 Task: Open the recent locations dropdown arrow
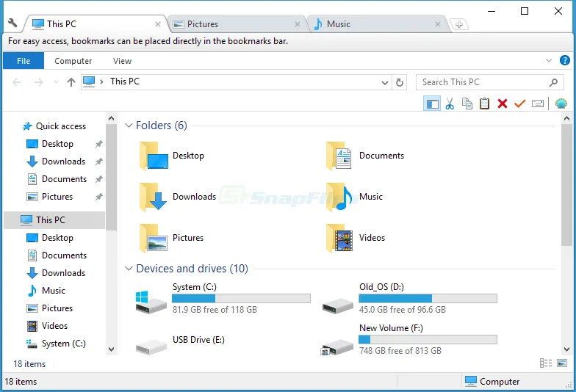point(56,82)
